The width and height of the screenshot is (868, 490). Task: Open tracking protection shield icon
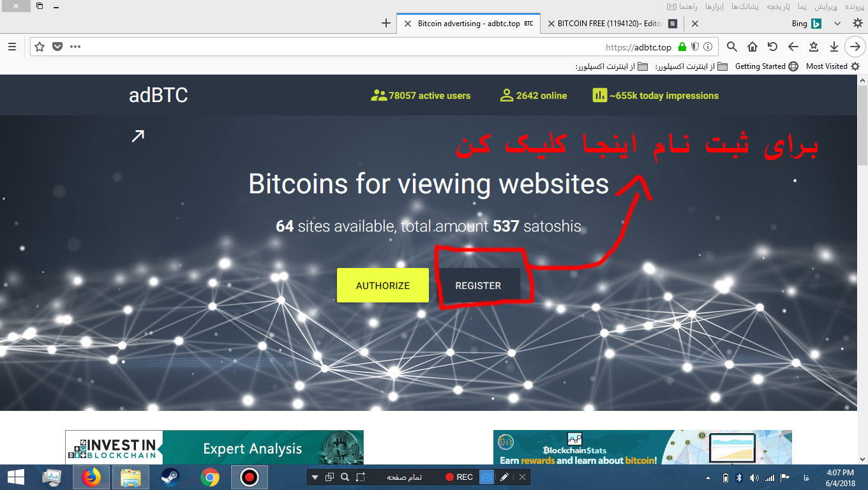(x=695, y=47)
